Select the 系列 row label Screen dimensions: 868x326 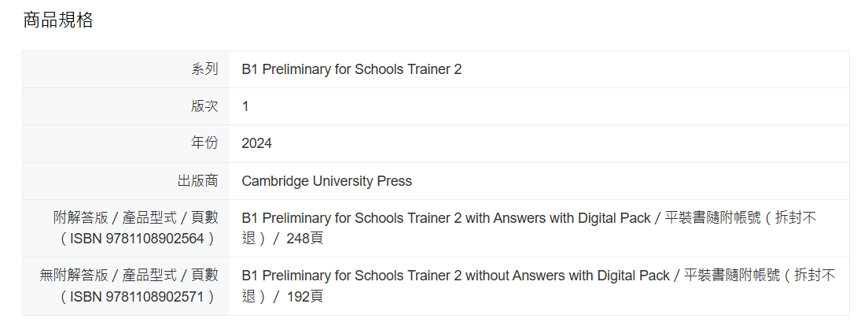[205, 69]
